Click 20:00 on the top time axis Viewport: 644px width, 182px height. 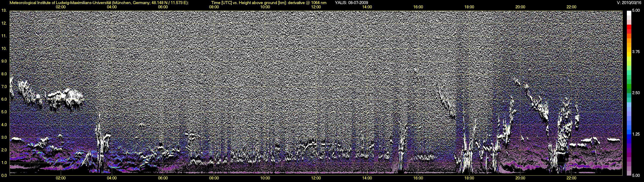pyautogui.click(x=520, y=7)
